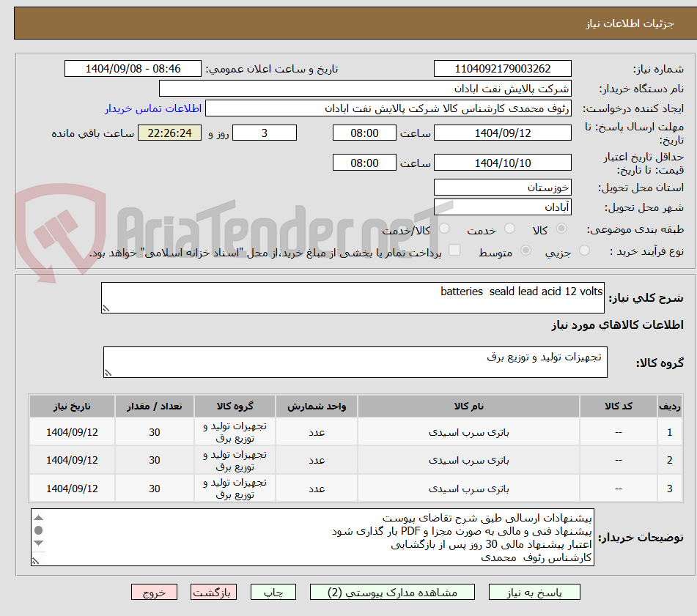Click the ایجاد کننده درخواست field

(388, 108)
